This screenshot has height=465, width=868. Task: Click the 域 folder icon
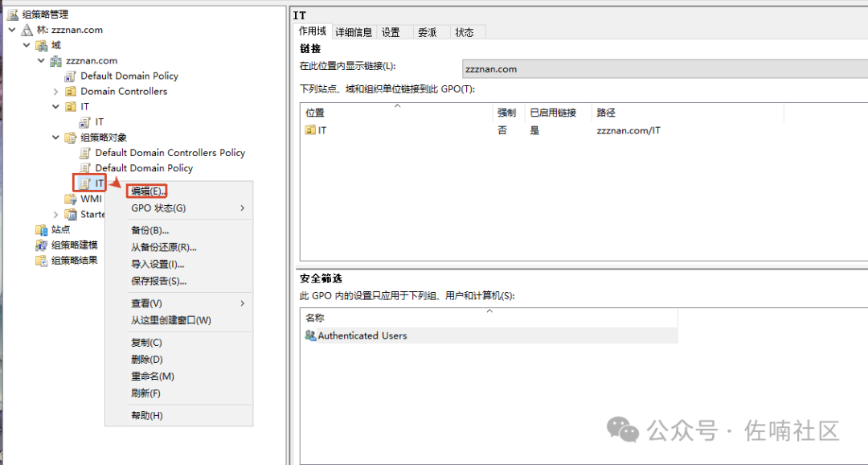42,45
